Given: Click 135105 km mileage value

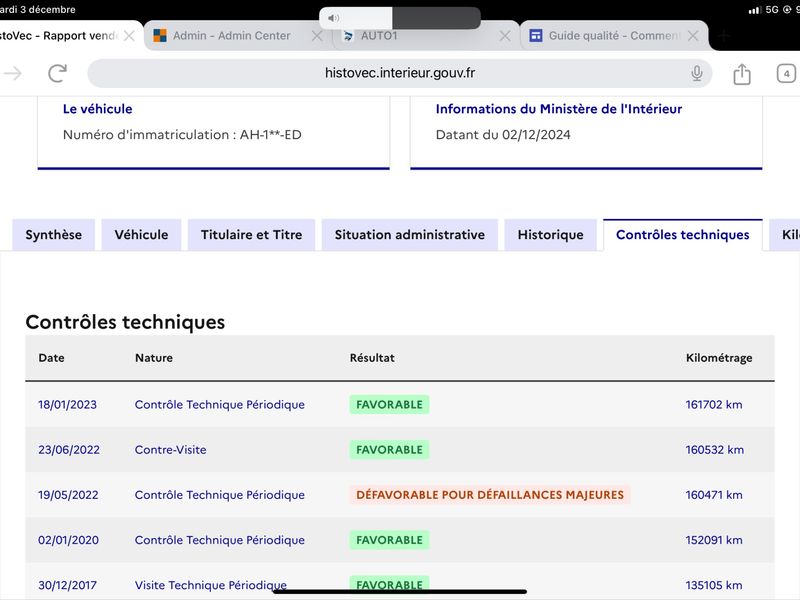Looking at the screenshot, I should click(x=714, y=585).
